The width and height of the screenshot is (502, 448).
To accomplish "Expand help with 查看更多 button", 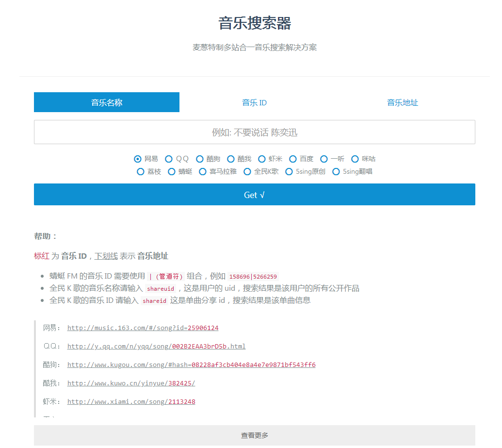I will point(255,435).
